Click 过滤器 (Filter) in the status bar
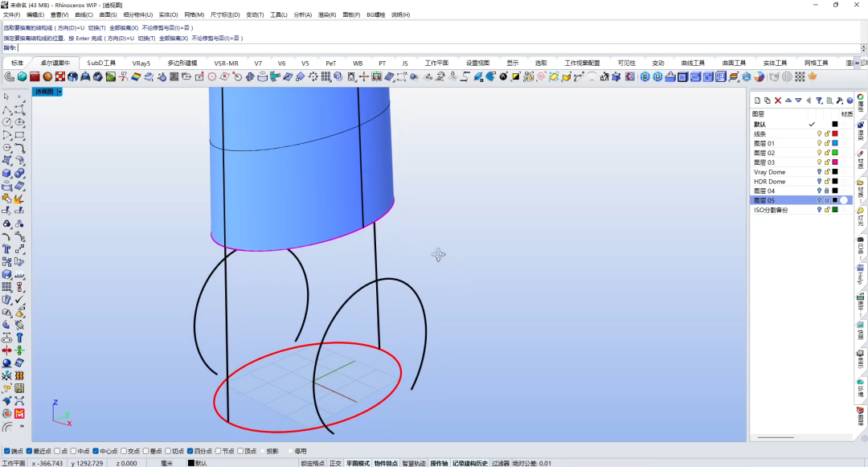 point(500,463)
